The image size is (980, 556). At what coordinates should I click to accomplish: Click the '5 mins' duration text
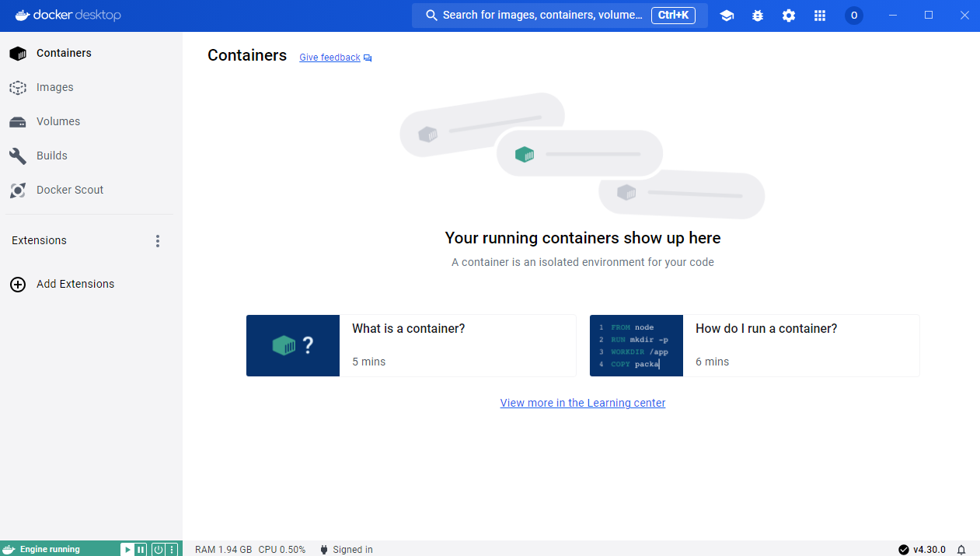point(369,362)
